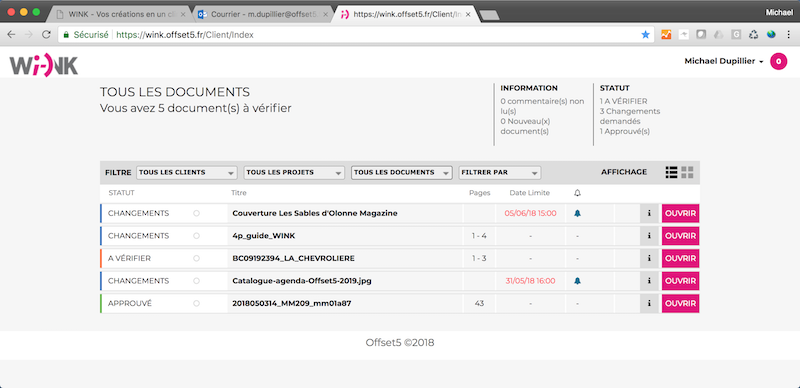Image resolution: width=800 pixels, height=388 pixels.
Task: Click title 2018050314_MM209_mm01a87
Action: pyautogui.click(x=292, y=303)
